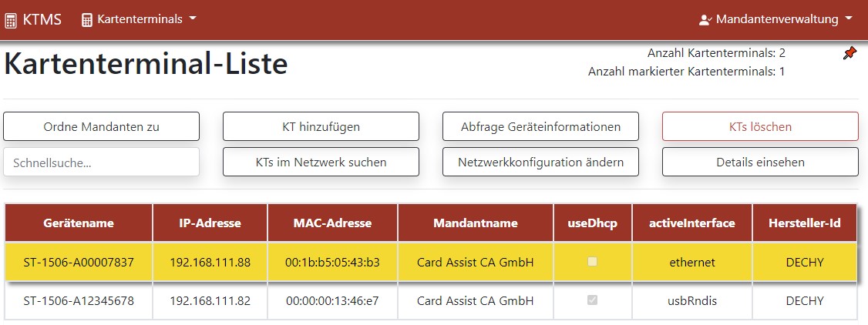This screenshot has height=325, width=868.
Task: Sort by the IP-Adresse column header
Action: pyautogui.click(x=210, y=223)
